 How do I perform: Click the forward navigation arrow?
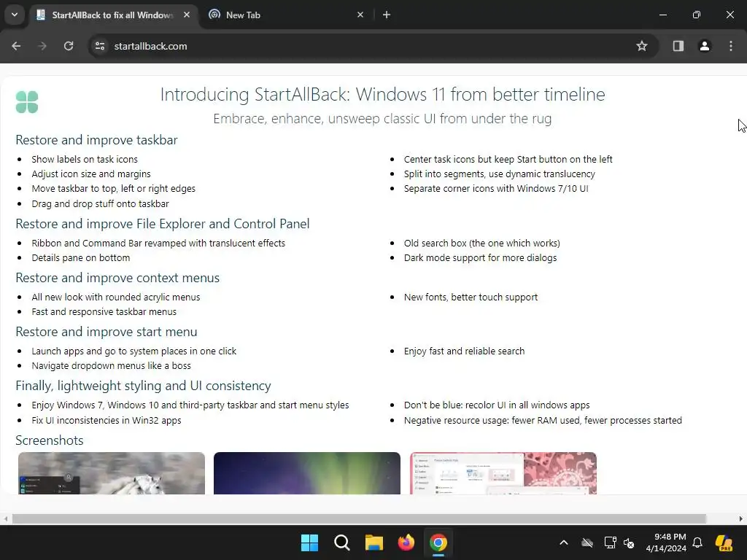[42, 46]
